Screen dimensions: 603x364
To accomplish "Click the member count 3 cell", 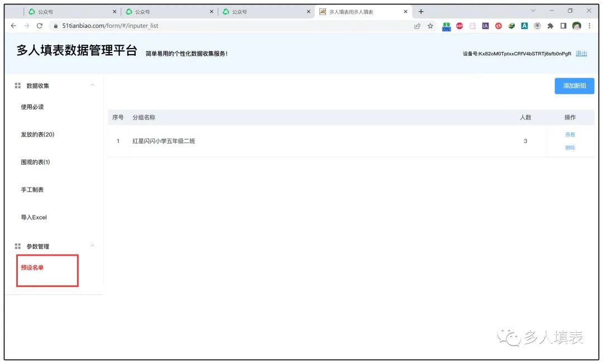I will tap(525, 141).
